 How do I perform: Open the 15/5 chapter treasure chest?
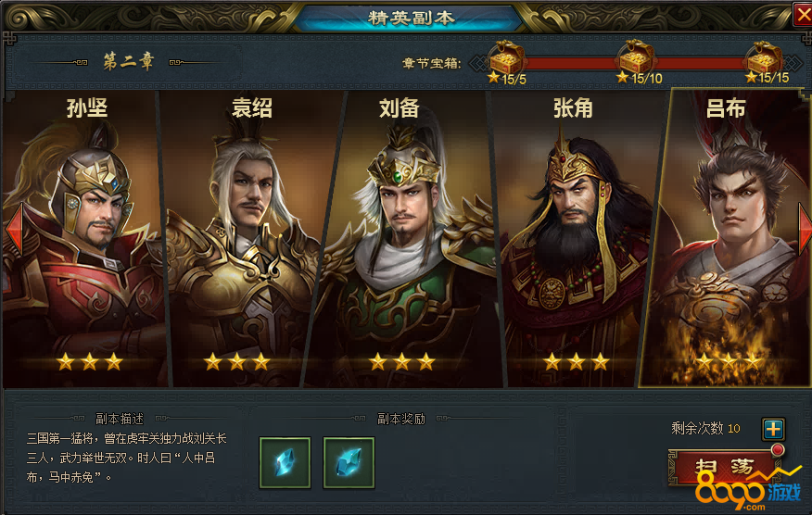coord(507,58)
